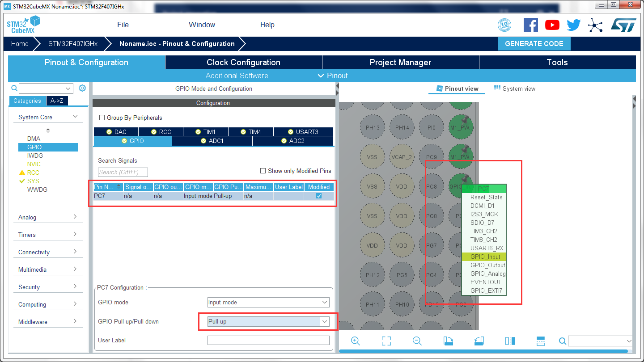Viewport: 644px width, 362px height.
Task: Zoom in on the pinout view
Action: tap(356, 341)
